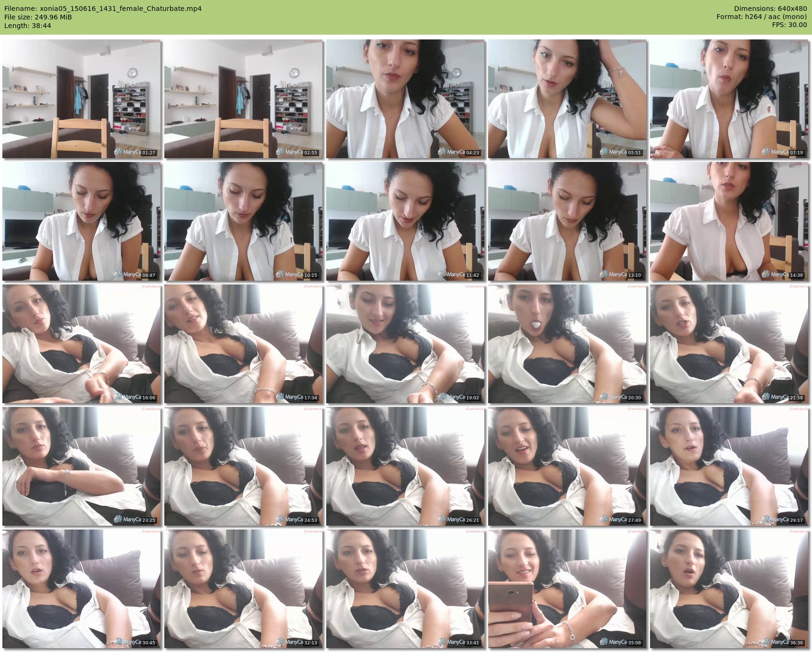Click the frame timestamped 19:02
Screen dimensions: 812x652
tap(405, 344)
